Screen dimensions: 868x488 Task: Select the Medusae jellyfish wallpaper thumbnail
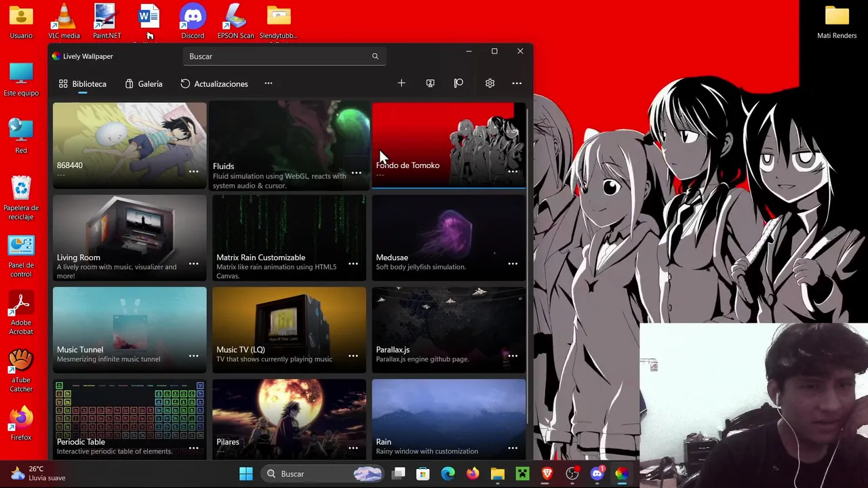(x=449, y=237)
